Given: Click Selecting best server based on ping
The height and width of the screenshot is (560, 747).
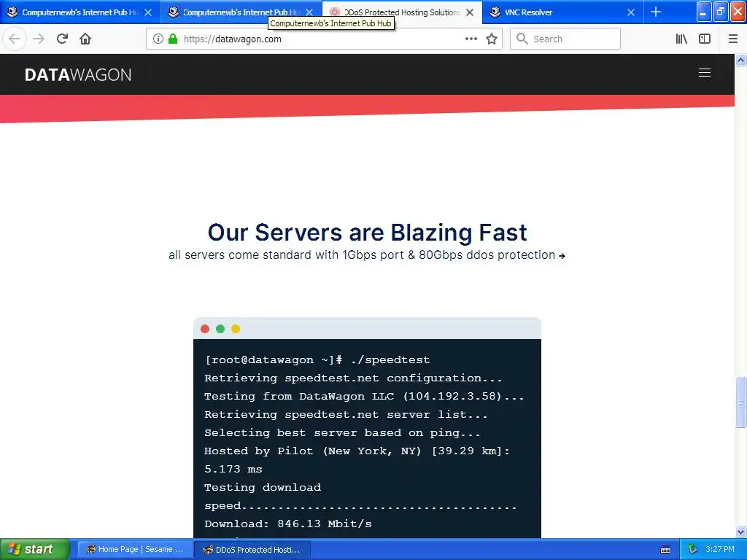Looking at the screenshot, I should (x=342, y=433).
